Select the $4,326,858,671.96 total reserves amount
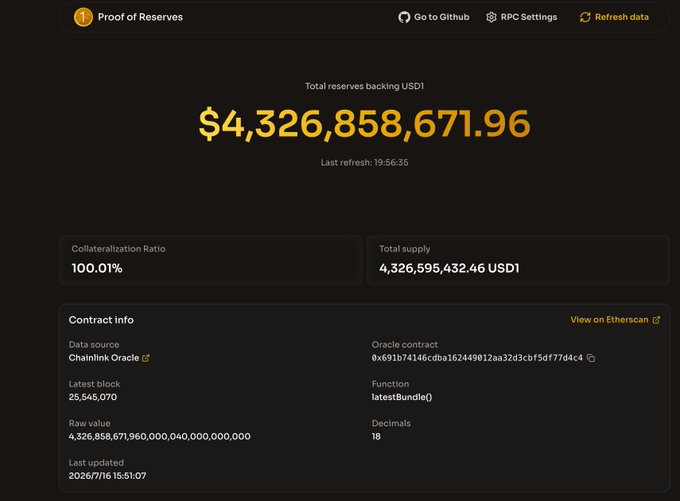680x501 pixels. coord(364,124)
